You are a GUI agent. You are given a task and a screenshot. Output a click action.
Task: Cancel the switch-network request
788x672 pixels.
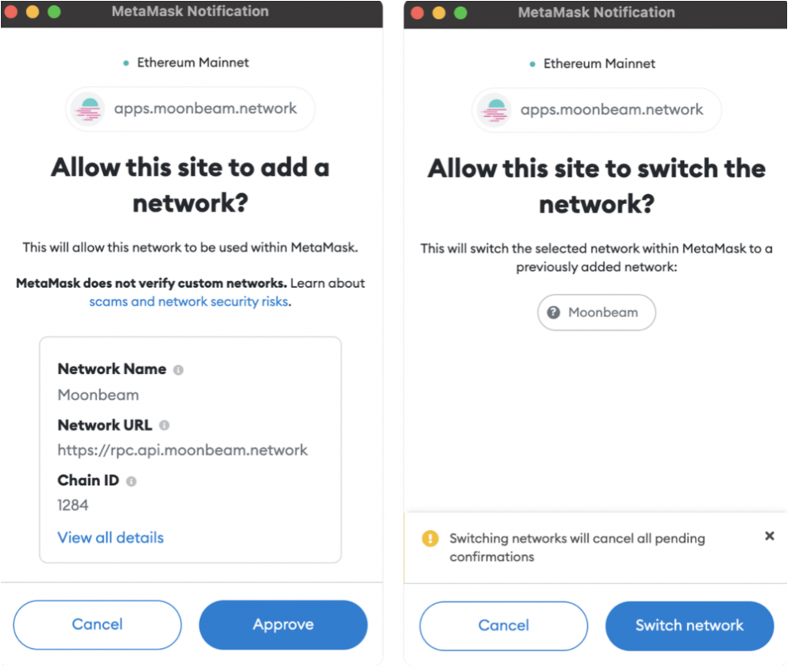[x=503, y=626]
